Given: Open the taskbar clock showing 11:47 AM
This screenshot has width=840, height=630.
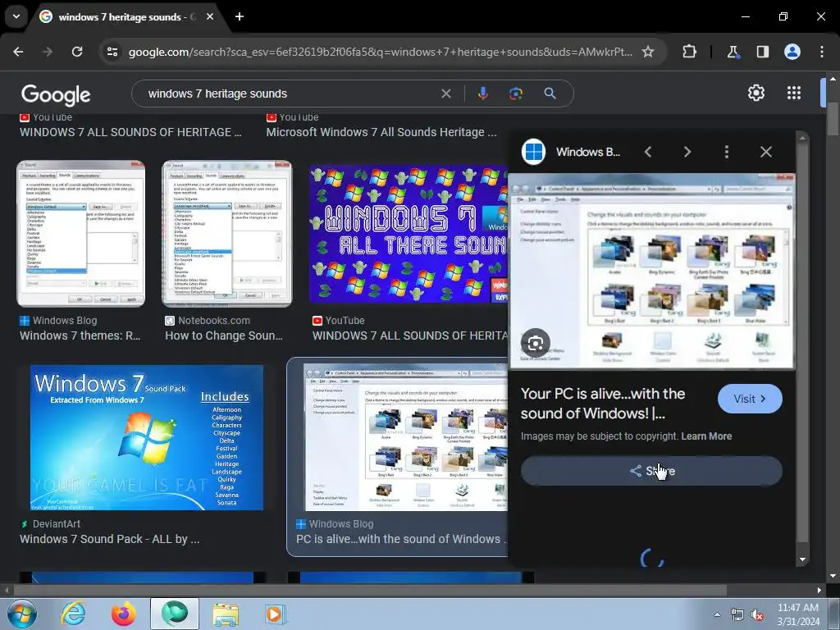Looking at the screenshot, I should coord(798,614).
